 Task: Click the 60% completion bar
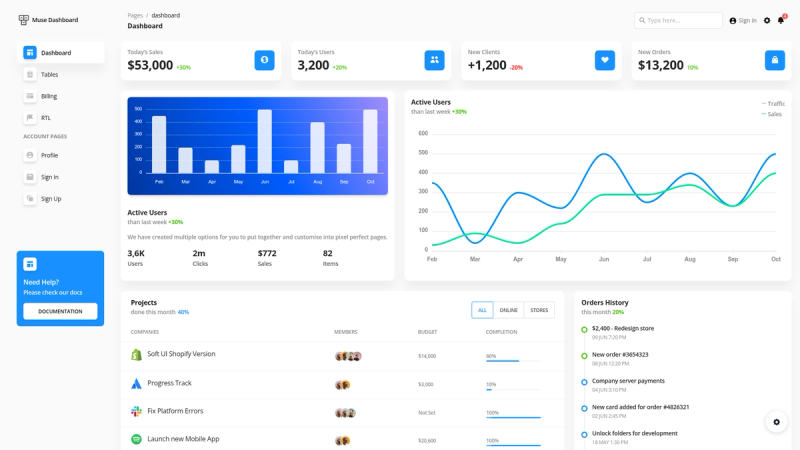coord(513,361)
